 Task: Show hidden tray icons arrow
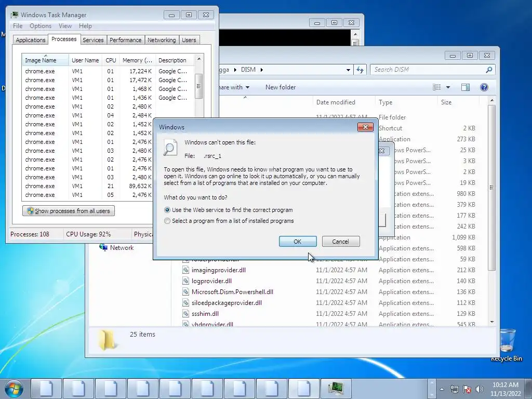(x=442, y=389)
